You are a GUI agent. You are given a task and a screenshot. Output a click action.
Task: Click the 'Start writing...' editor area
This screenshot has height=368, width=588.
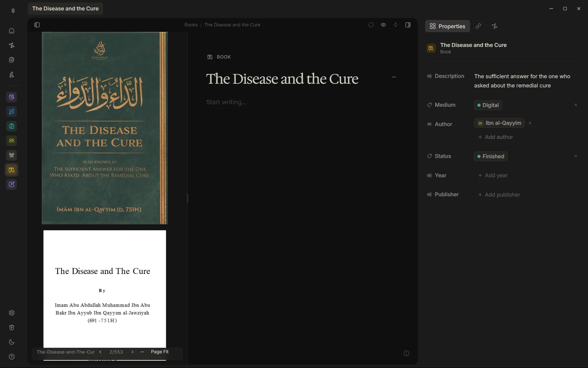(x=226, y=102)
